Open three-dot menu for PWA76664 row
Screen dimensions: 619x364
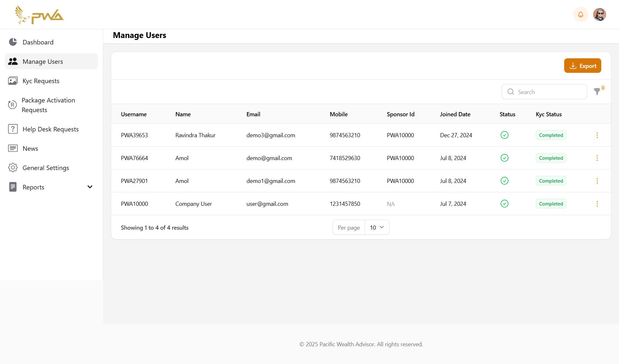597,158
